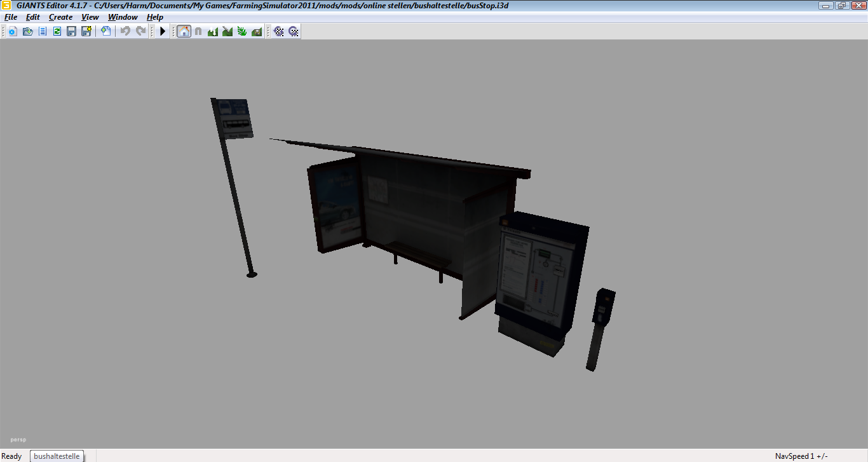Screen dimensions: 868x462
Task: Click the import document plus icon
Action: (x=105, y=31)
